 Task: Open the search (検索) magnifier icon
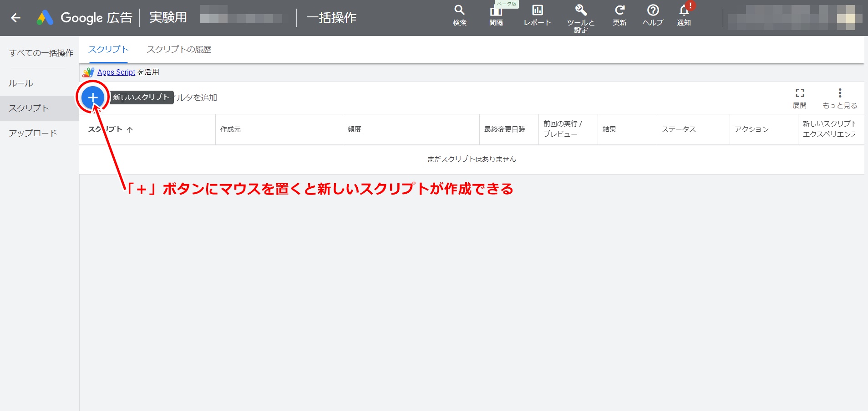pyautogui.click(x=459, y=10)
